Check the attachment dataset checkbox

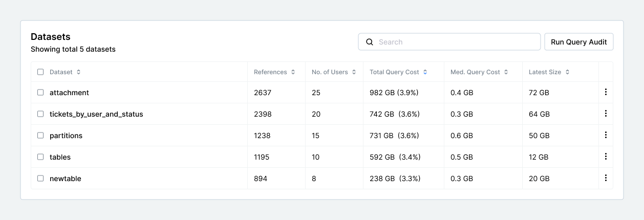coord(40,93)
